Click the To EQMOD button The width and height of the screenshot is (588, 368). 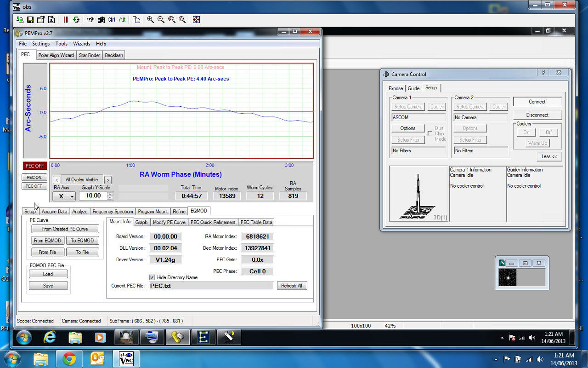coord(82,240)
